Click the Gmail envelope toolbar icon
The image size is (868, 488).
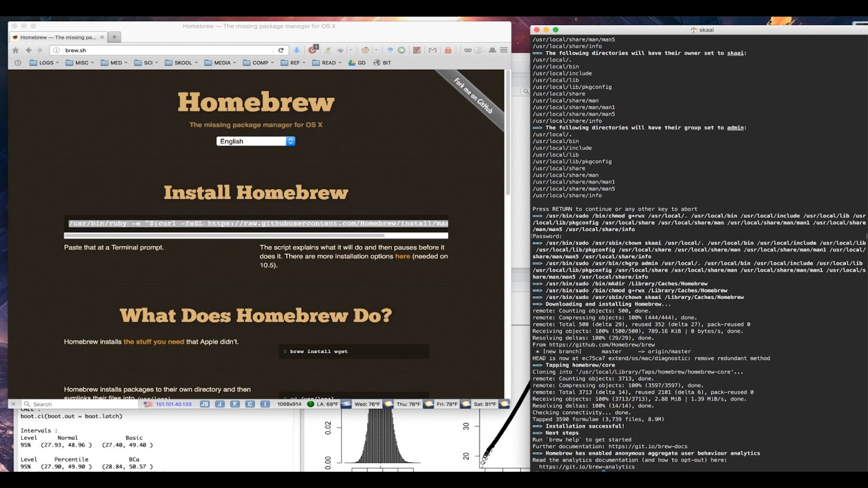point(432,50)
